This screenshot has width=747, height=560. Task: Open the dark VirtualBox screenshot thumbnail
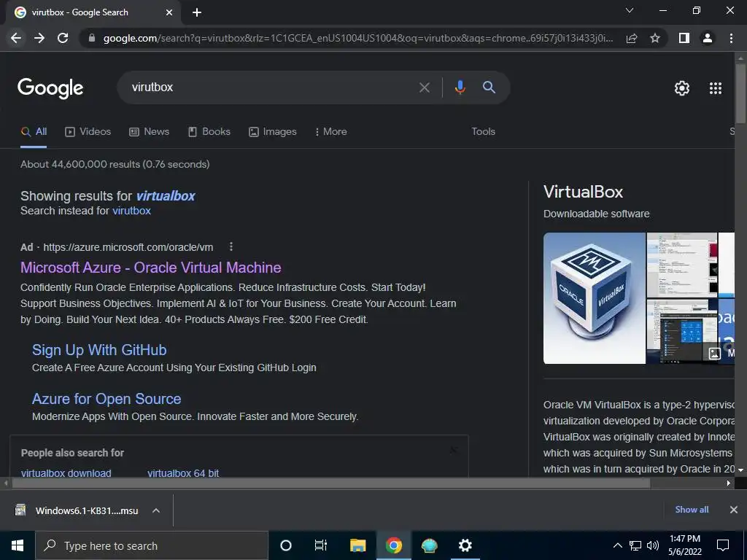click(682, 332)
